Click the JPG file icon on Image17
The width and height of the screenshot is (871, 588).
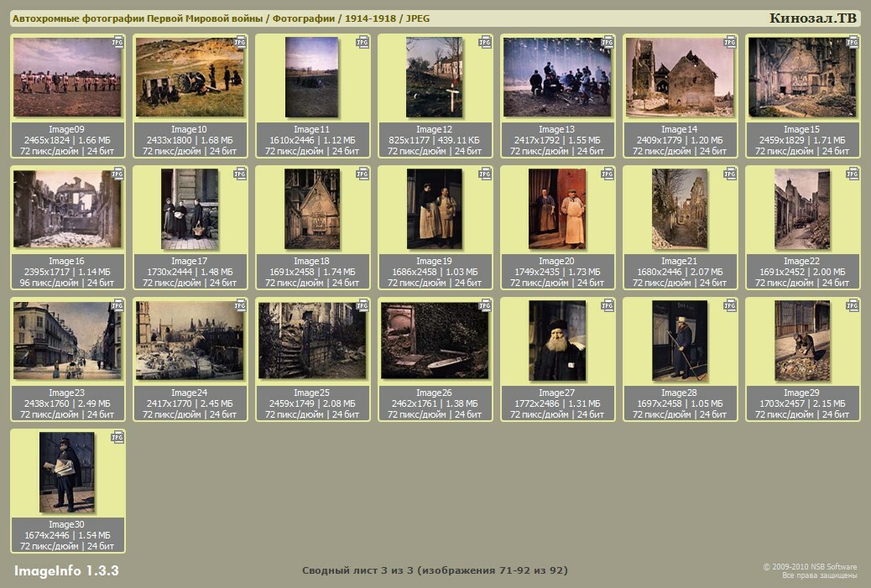pyautogui.click(x=240, y=174)
